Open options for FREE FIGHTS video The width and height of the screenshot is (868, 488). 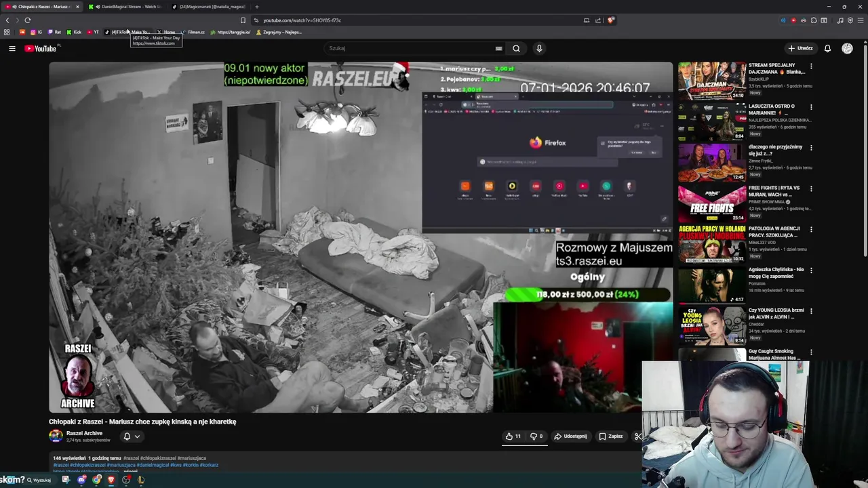811,188
